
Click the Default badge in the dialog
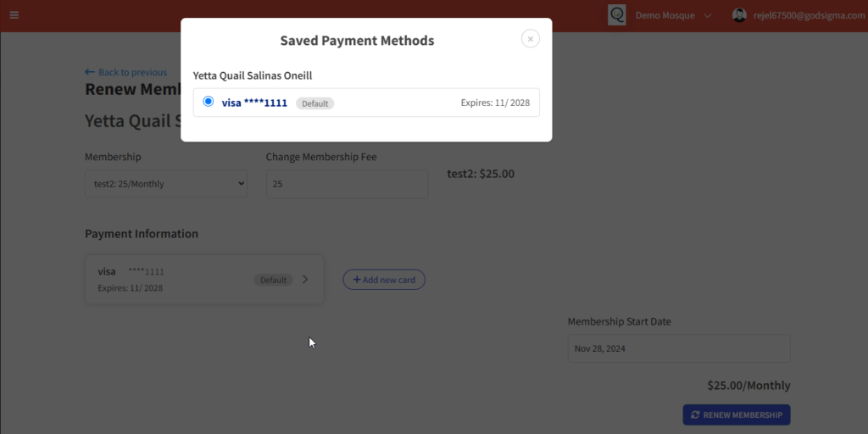(315, 103)
